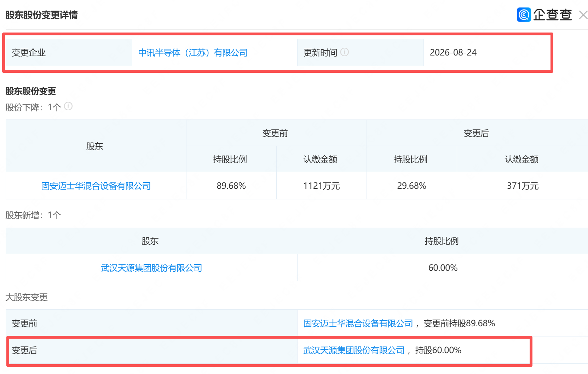Click the 29.68% post-change shareholding cell
This screenshot has width=588, height=374.
412,186
